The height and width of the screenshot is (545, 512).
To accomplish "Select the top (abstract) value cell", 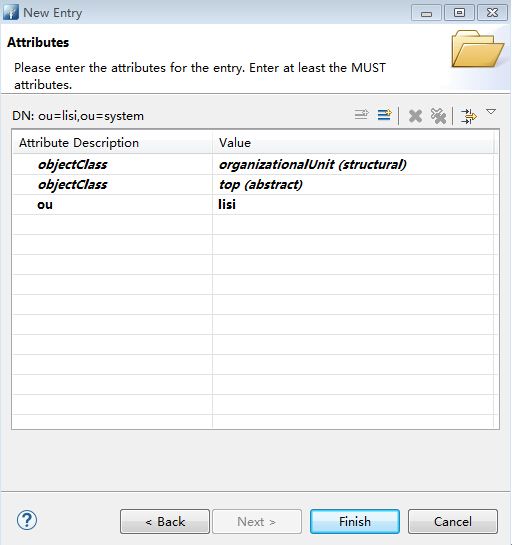I will click(353, 185).
